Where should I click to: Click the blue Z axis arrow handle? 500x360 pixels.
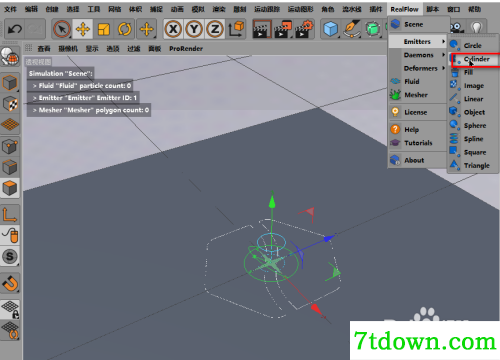pyautogui.click(x=329, y=238)
